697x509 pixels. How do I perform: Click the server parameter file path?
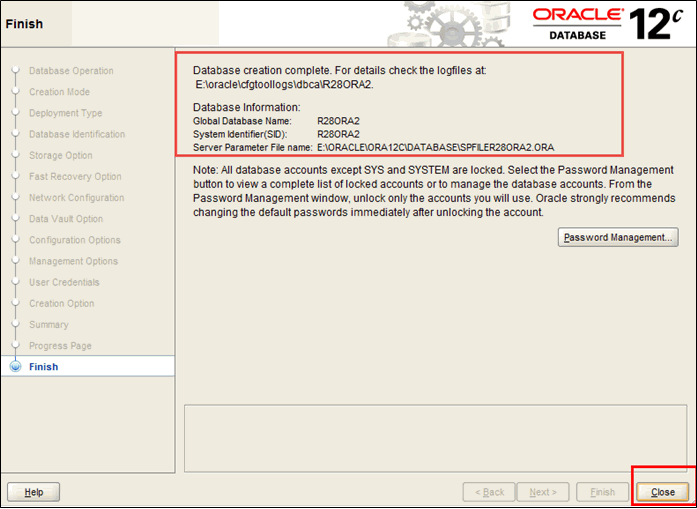tap(435, 147)
